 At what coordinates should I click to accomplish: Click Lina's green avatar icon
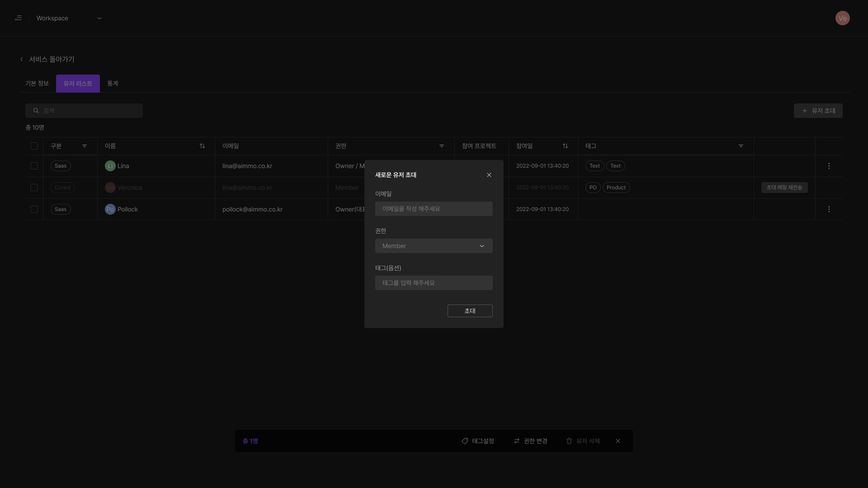(110, 166)
